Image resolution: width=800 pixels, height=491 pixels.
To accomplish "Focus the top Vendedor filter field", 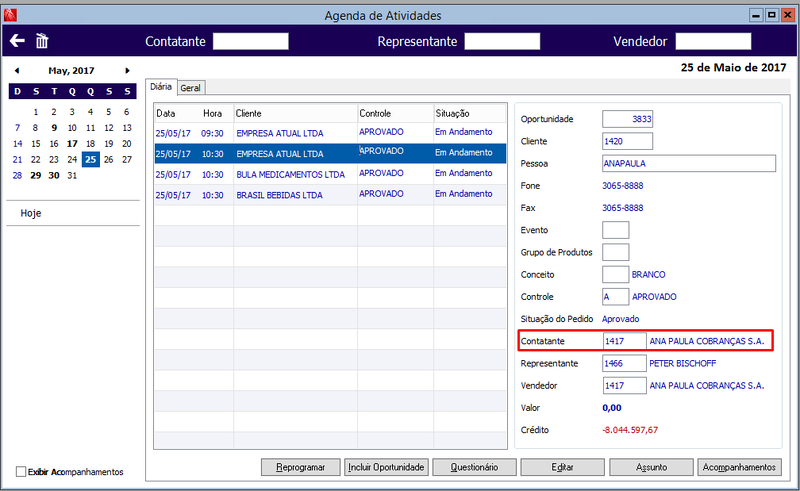I will (713, 41).
